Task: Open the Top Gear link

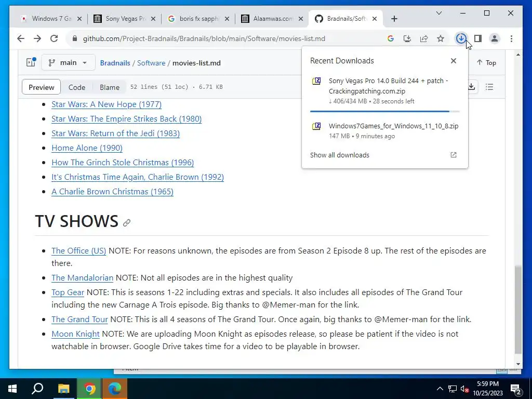Action: coord(68,292)
